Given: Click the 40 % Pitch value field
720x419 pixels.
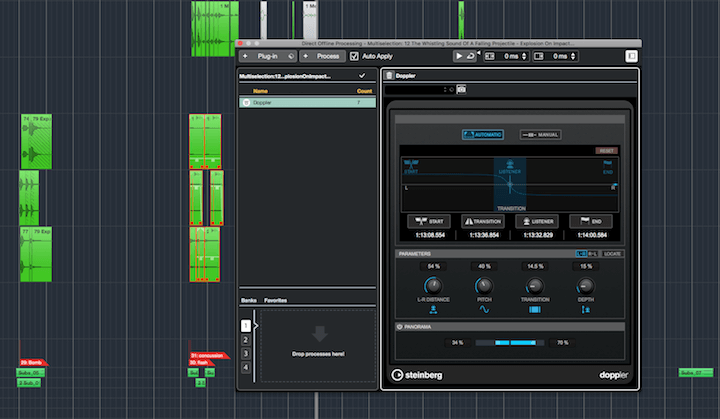Looking at the screenshot, I should point(484,266).
